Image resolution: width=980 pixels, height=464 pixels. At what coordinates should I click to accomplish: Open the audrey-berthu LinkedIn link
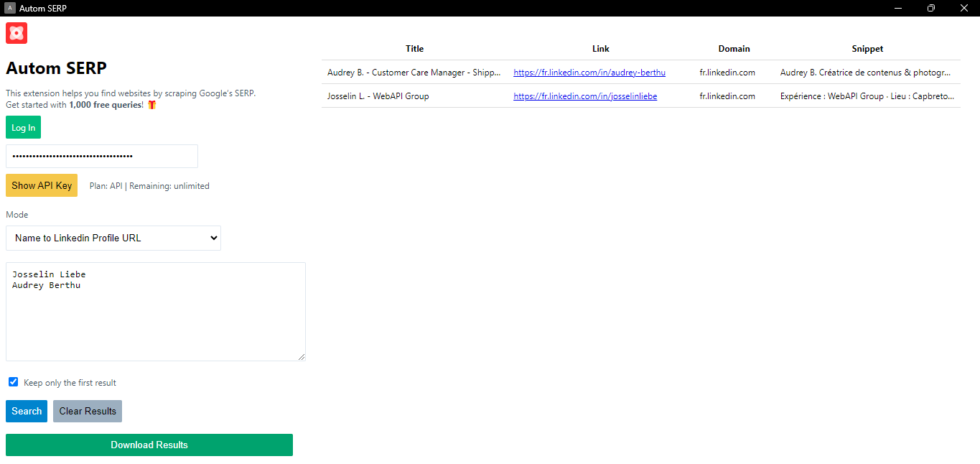click(x=589, y=73)
